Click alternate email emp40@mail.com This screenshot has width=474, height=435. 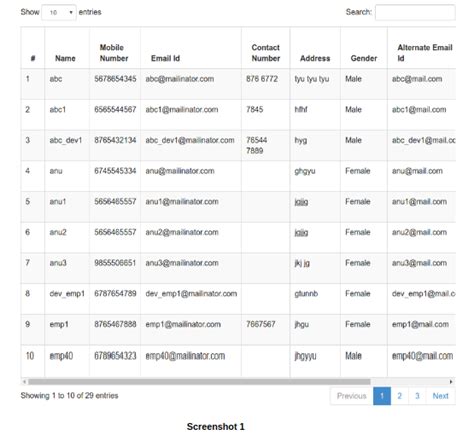point(422,356)
